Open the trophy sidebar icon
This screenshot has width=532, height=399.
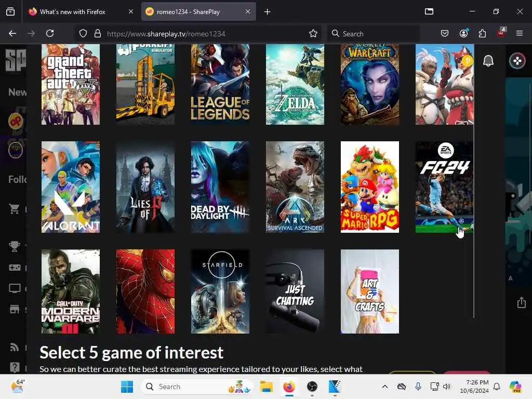pyautogui.click(x=14, y=246)
